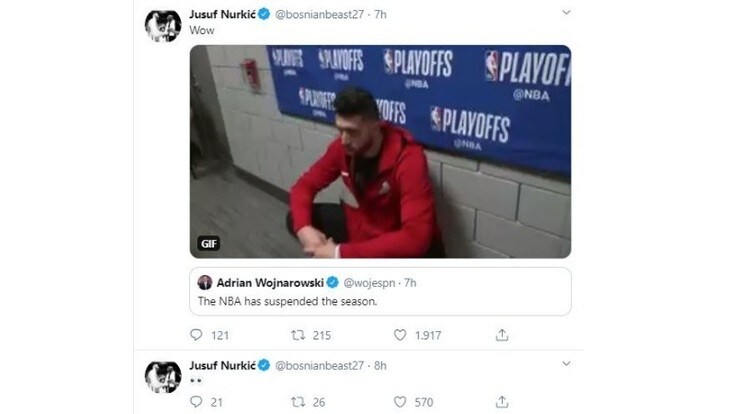Retweet the second tweet with 26 retweets

(x=298, y=402)
